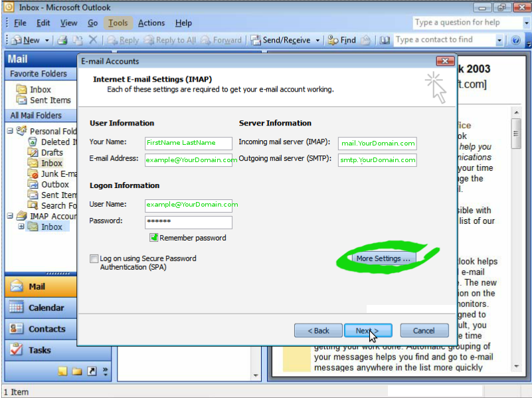Click the Type a contact to find box
This screenshot has width=532, height=398.
click(444, 40)
